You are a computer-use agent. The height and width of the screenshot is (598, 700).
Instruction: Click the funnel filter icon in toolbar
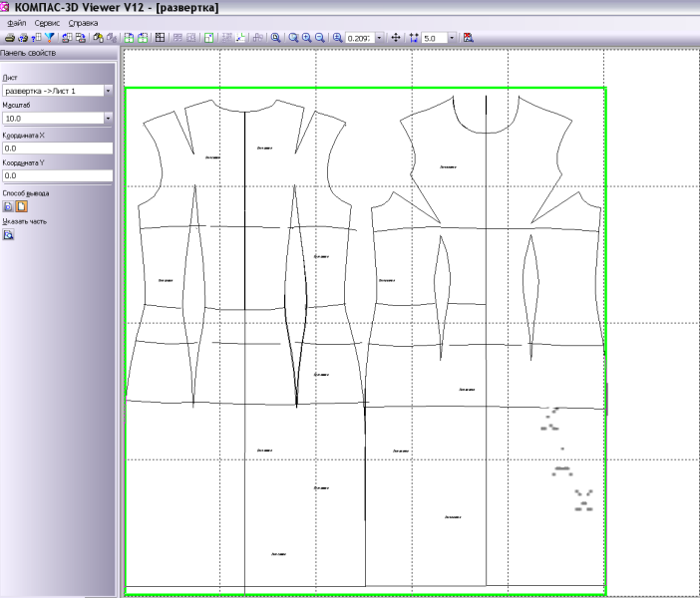click(x=49, y=37)
